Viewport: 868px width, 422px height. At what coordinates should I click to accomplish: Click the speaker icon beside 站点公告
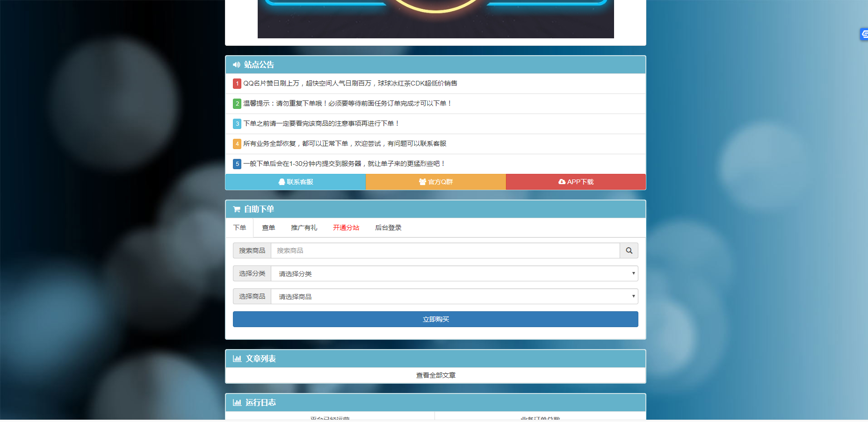[237, 65]
